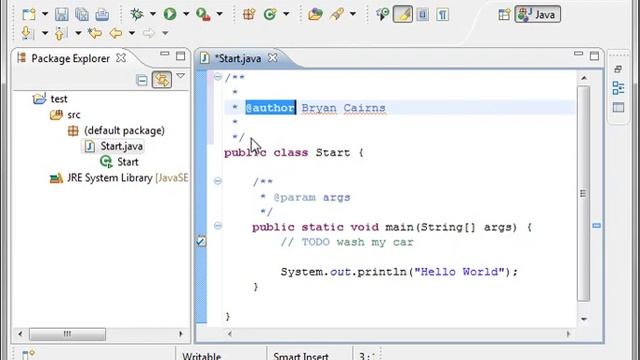The width and height of the screenshot is (640, 360).
Task: Click the New Java Class icon
Action: pyautogui.click(x=270, y=15)
